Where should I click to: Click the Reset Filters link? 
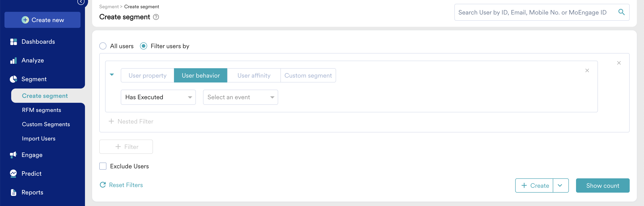coord(125,185)
